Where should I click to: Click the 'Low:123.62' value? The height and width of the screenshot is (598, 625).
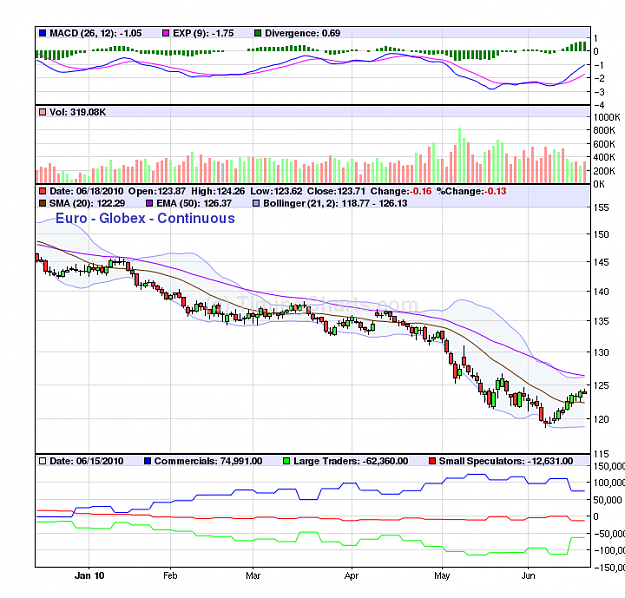pyautogui.click(x=276, y=191)
